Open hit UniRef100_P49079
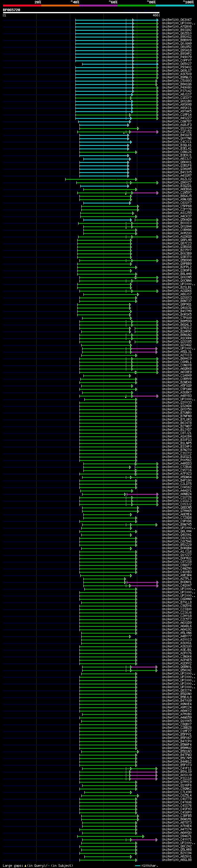Image resolution: width=197 pixels, height=868 pixels. [x=177, y=57]
